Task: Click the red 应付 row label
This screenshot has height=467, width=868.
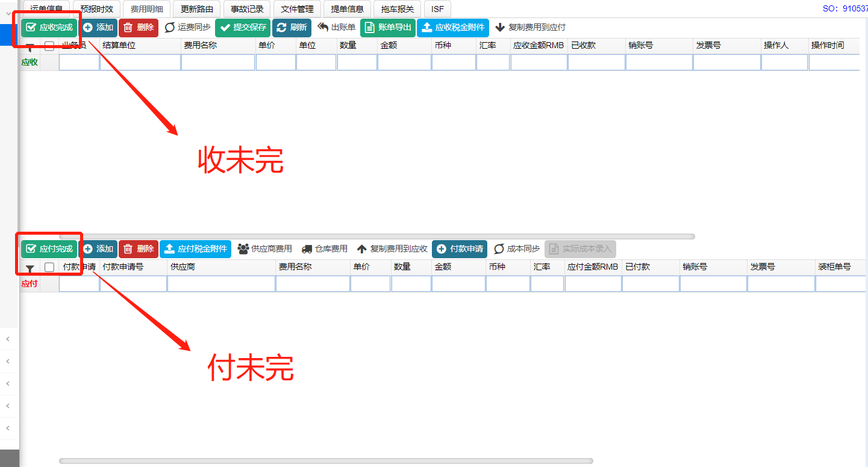Action: click(30, 284)
